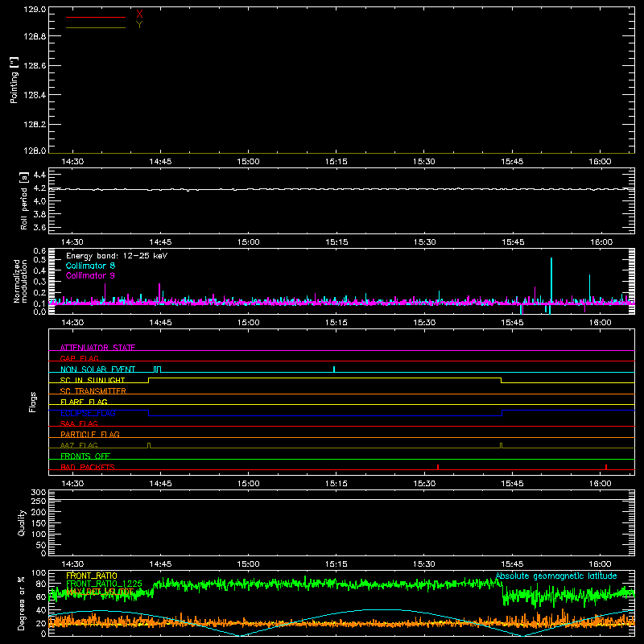This screenshot has width=644, height=644.
Task: Click the A4Z_FLAG pulse near 15:43
Action: pos(501,446)
